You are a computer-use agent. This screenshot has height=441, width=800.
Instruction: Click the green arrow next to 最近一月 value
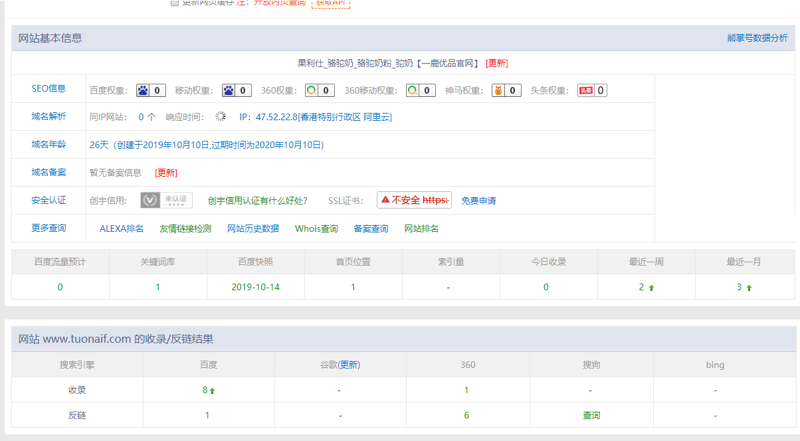[749, 288]
